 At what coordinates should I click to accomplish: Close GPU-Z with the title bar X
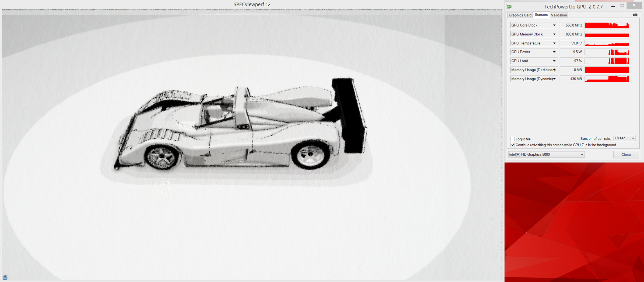click(x=634, y=5)
